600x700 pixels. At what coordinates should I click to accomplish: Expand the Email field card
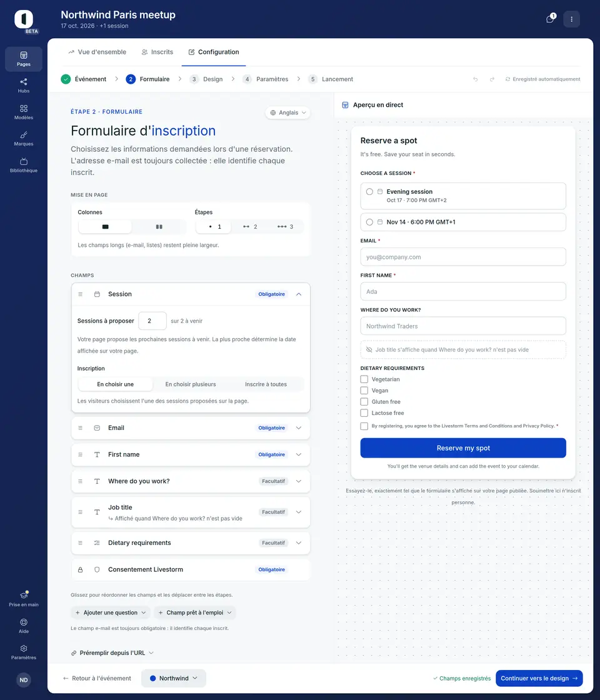pyautogui.click(x=299, y=427)
